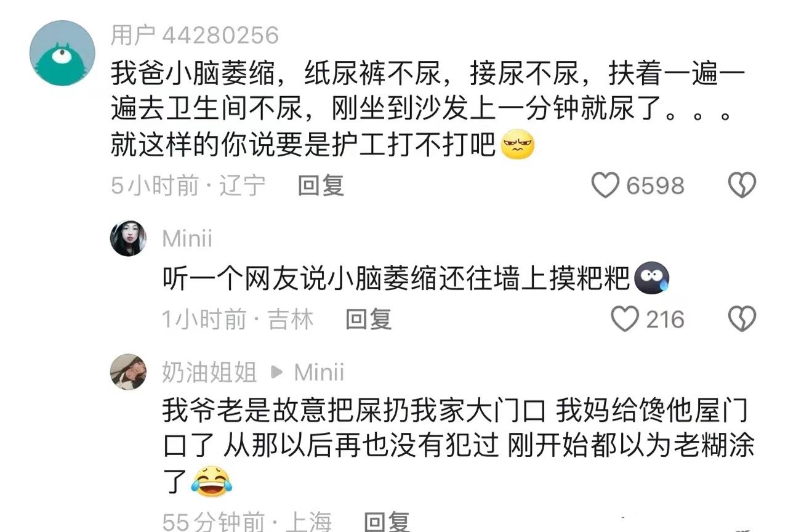Open username 用户44280256
Image resolution: width=788 pixels, height=532 pixels.
[x=195, y=35]
